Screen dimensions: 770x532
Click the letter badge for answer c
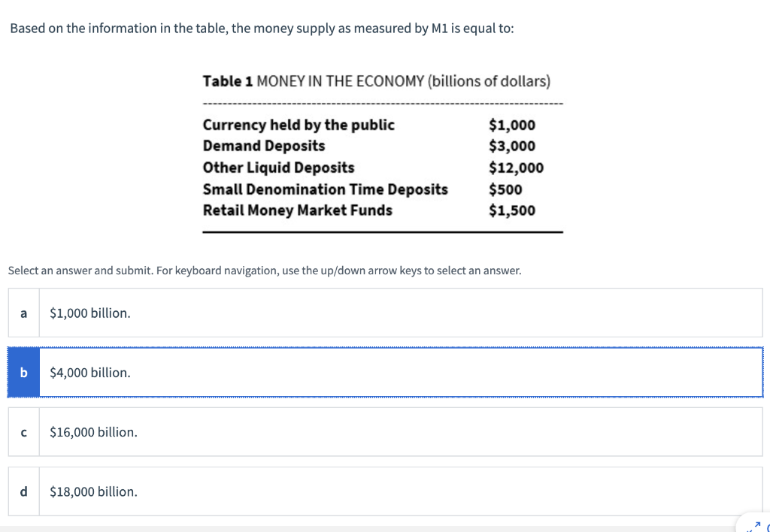tap(23, 431)
